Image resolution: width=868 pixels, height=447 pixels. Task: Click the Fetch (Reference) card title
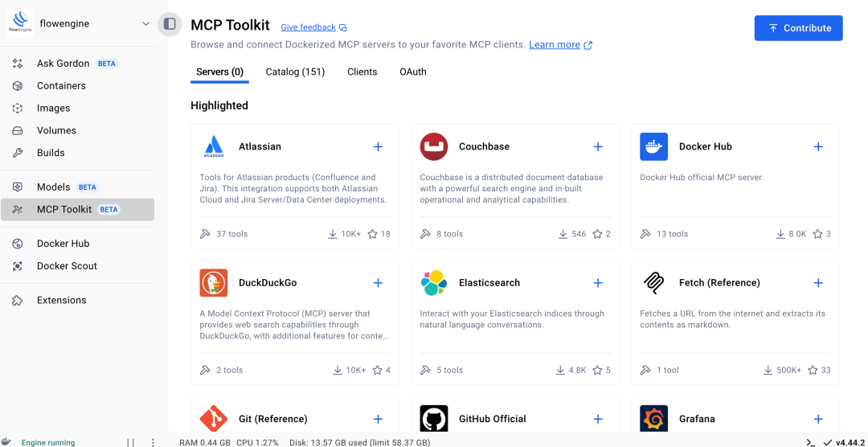(x=719, y=282)
